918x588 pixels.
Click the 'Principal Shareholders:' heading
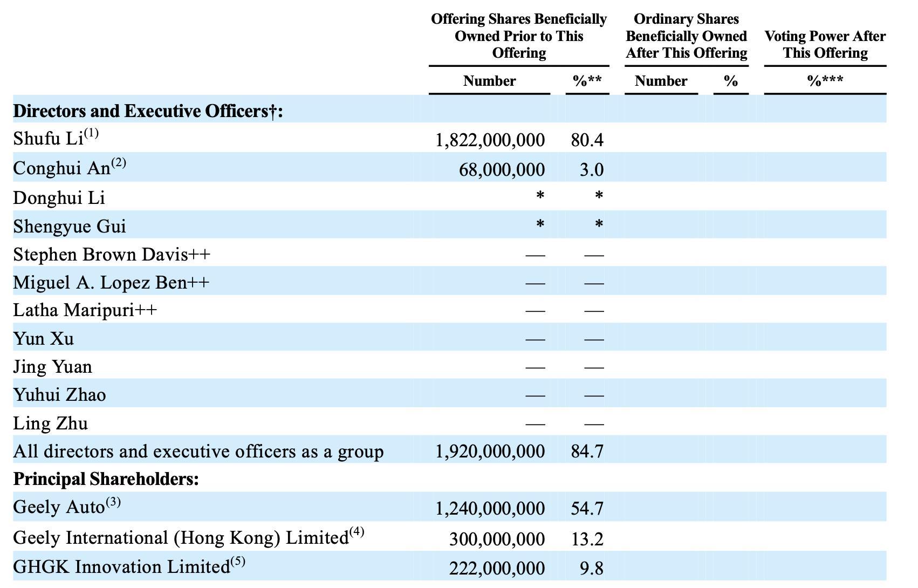(x=106, y=479)
